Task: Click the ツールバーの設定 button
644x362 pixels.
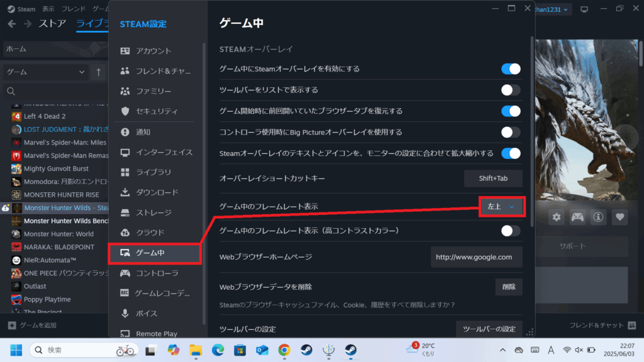Action: (x=489, y=329)
